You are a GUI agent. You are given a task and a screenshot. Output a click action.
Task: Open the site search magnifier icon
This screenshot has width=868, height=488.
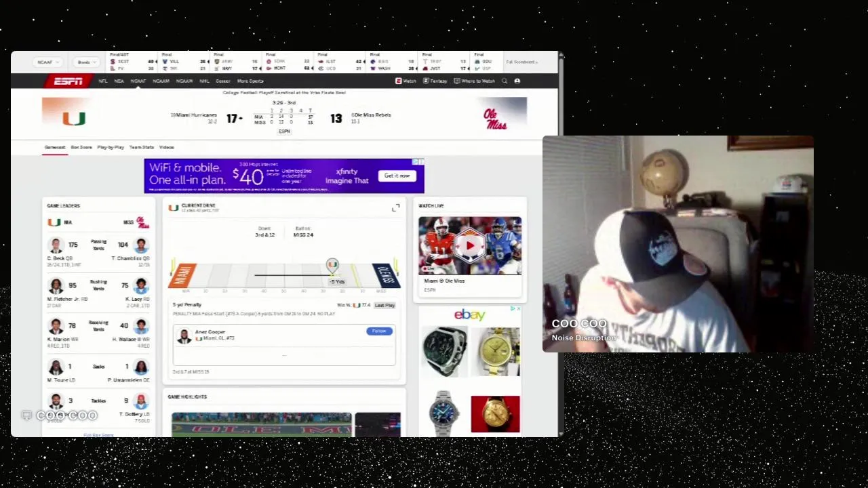[x=505, y=81]
